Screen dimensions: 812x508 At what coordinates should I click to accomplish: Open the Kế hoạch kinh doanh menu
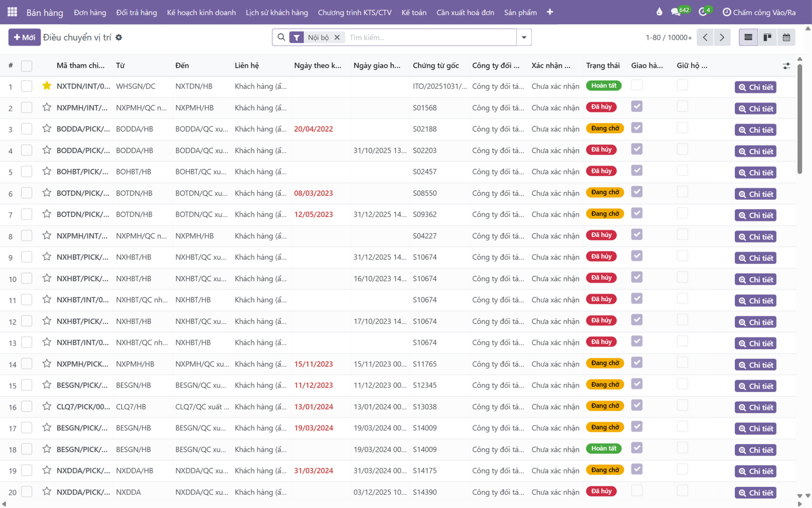point(201,12)
